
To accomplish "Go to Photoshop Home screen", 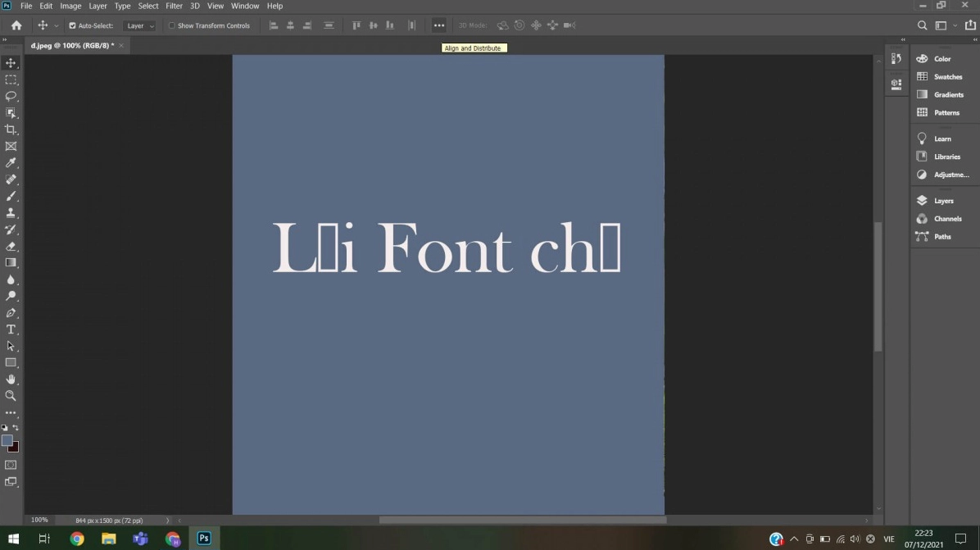I will 16,25.
